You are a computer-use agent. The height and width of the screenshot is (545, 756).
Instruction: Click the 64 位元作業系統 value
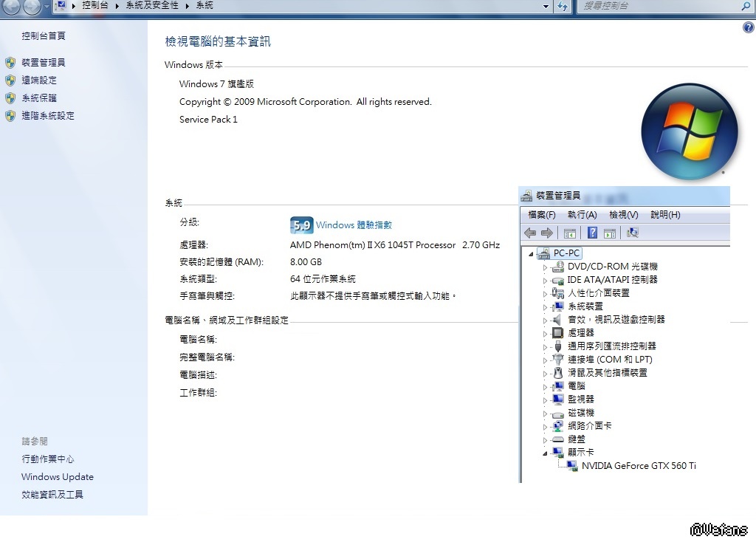323,278
